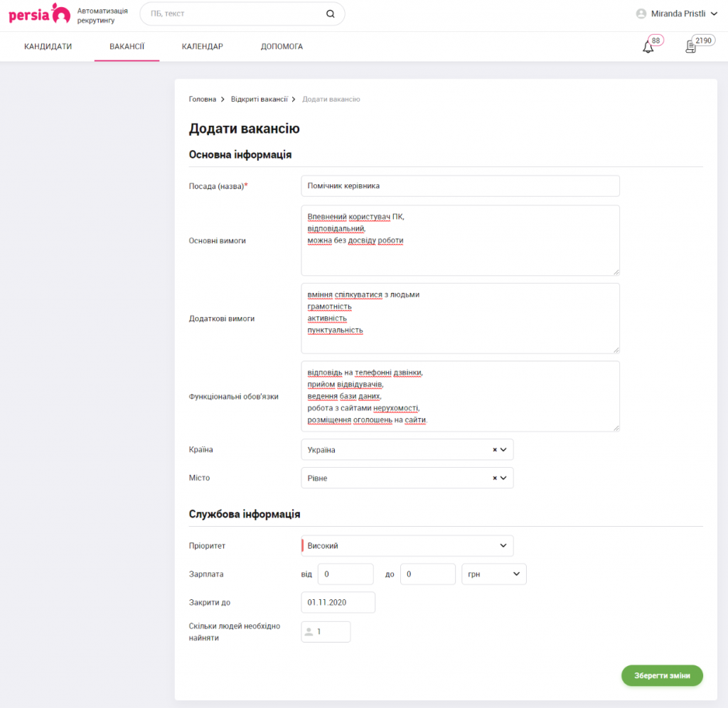Open the document list icon with 2190 badge
This screenshot has width=728, height=708.
(x=690, y=47)
